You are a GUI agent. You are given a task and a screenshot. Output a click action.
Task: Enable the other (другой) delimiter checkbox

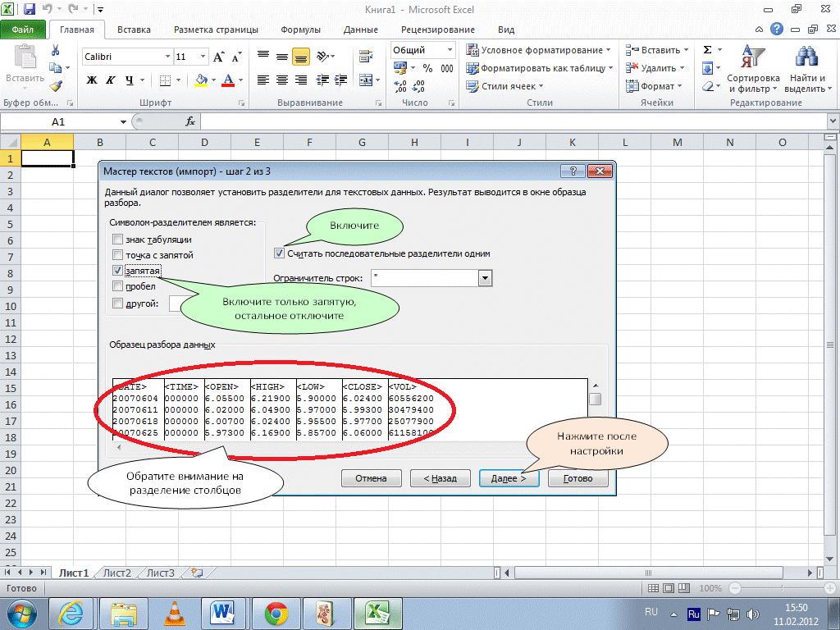click(x=117, y=304)
